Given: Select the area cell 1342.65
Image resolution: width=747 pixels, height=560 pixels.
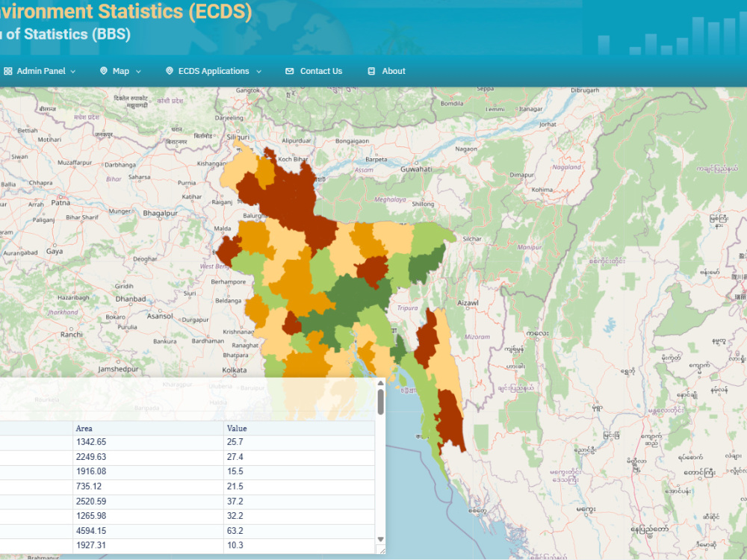Looking at the screenshot, I should (x=148, y=442).
